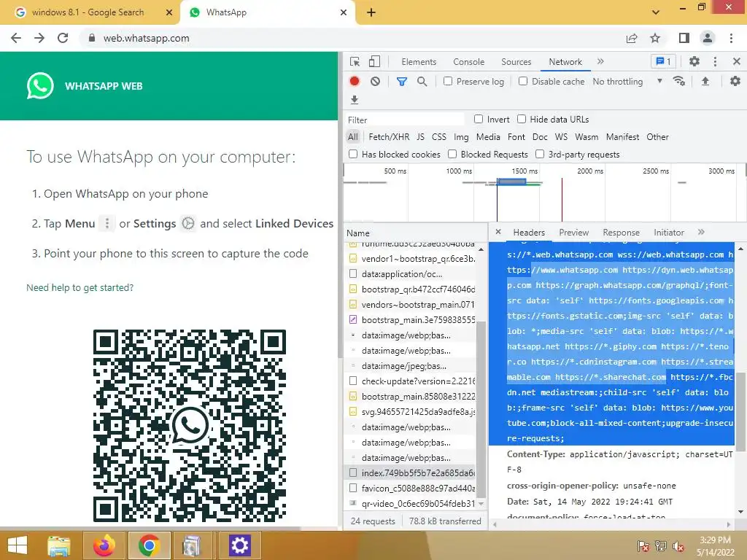Clear the network log icon
The width and height of the screenshot is (747, 560).
(376, 82)
